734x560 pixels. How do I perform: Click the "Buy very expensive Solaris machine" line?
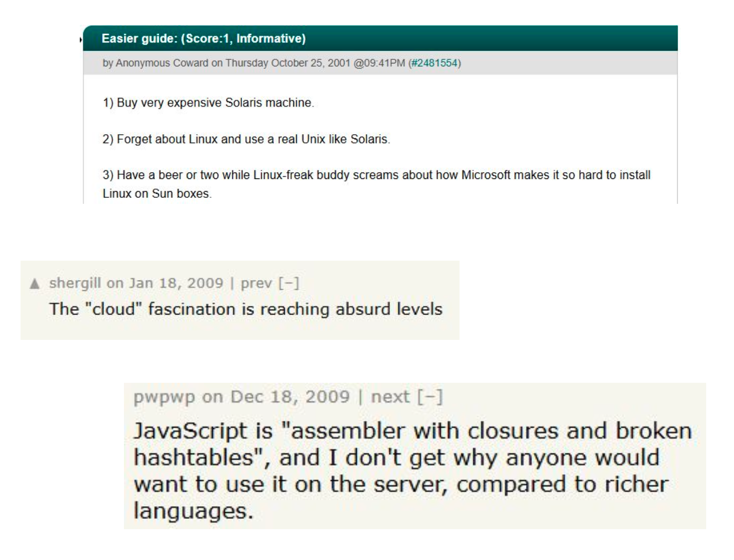pos(209,103)
